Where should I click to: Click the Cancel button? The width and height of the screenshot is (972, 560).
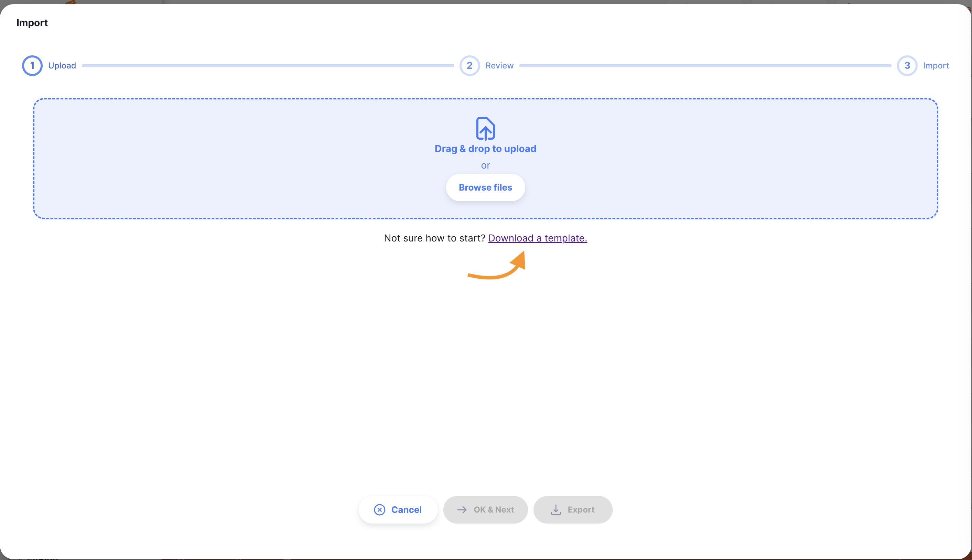[x=398, y=509]
